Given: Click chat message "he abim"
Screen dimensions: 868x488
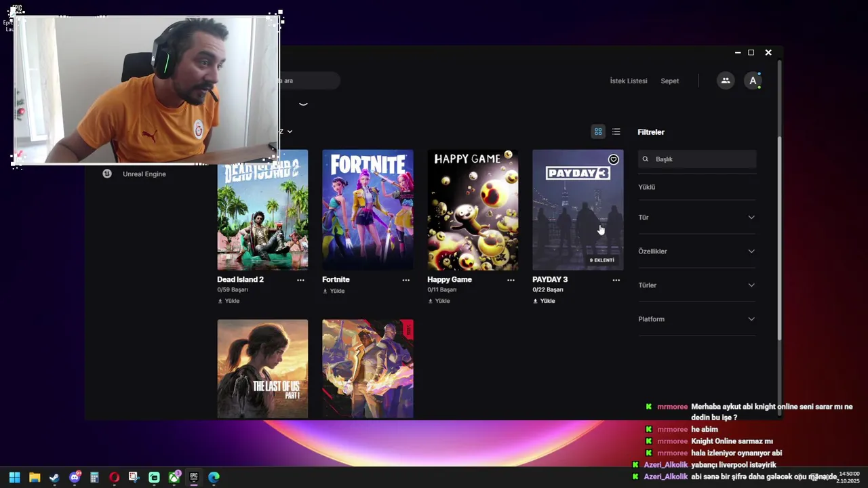Looking at the screenshot, I should pyautogui.click(x=705, y=430).
